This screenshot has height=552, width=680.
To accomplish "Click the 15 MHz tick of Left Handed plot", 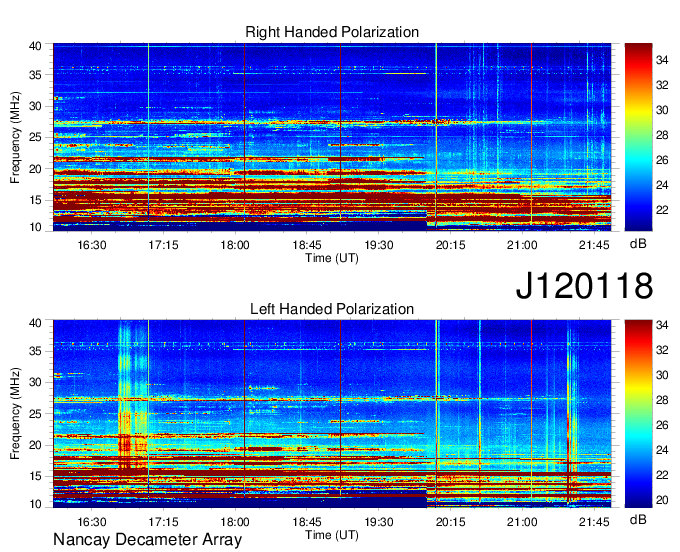I will (x=35, y=477).
